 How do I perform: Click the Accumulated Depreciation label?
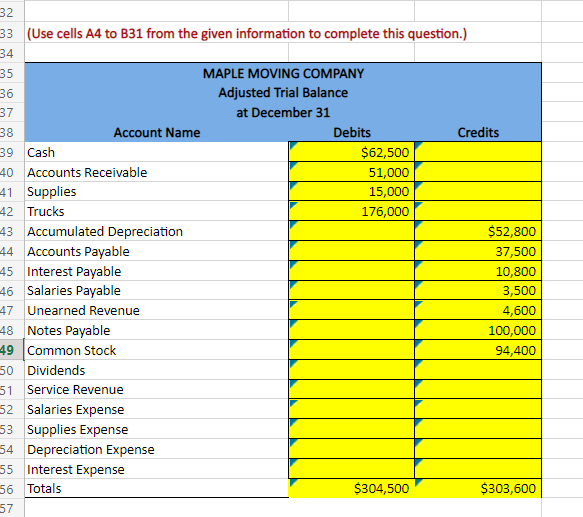105,231
